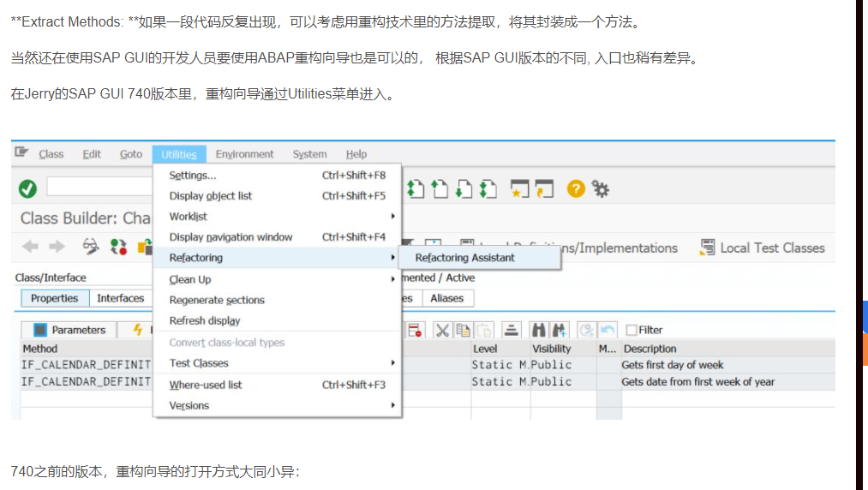The image size is (868, 490).
Task: Click the Customize Local Layout gear icon
Action: pyautogui.click(x=600, y=188)
